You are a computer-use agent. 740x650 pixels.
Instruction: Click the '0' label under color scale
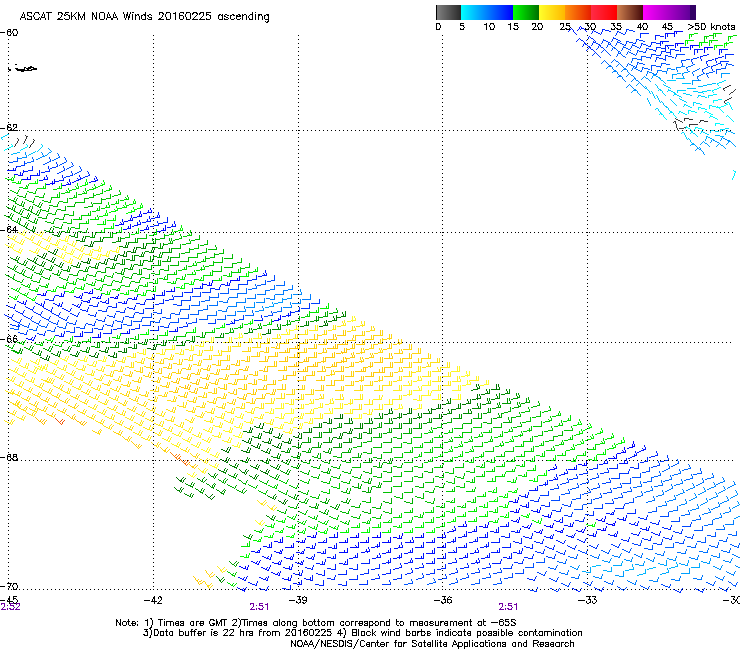438,27
